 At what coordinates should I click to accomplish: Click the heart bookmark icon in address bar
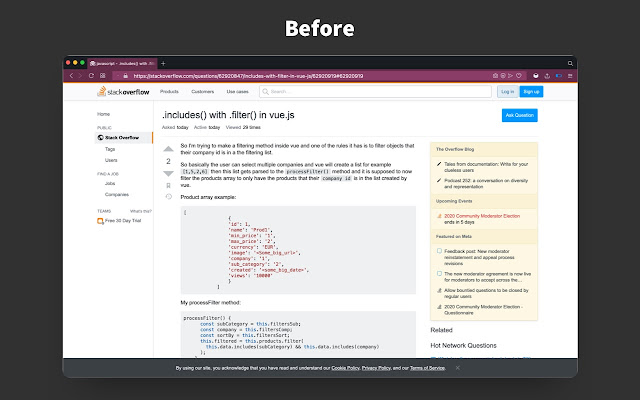[x=519, y=76]
